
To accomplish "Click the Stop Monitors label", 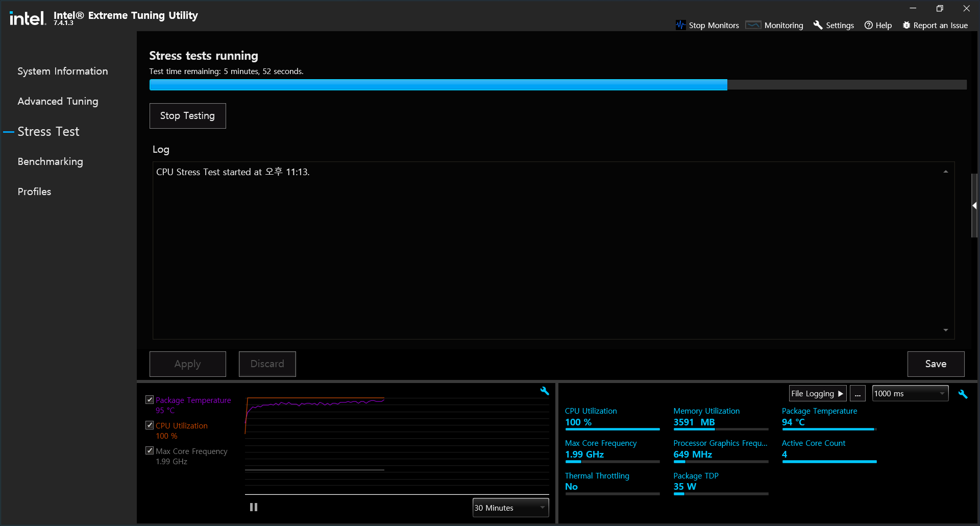I will [x=714, y=25].
